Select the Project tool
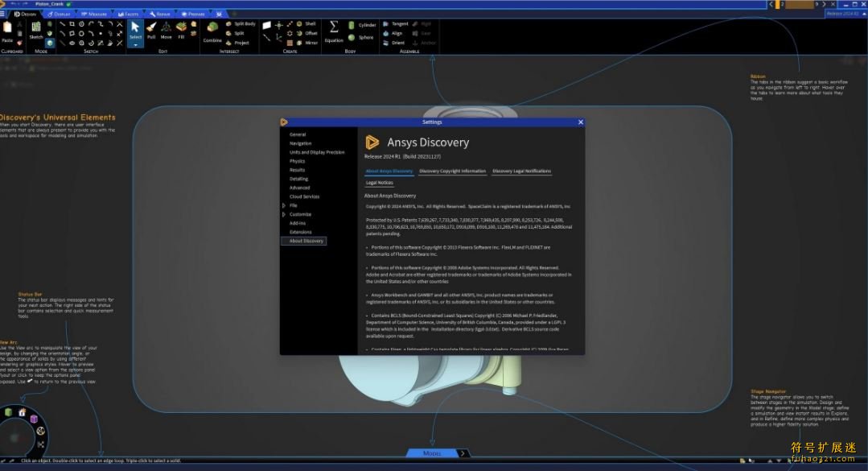The height and width of the screenshot is (471, 868). pos(237,43)
